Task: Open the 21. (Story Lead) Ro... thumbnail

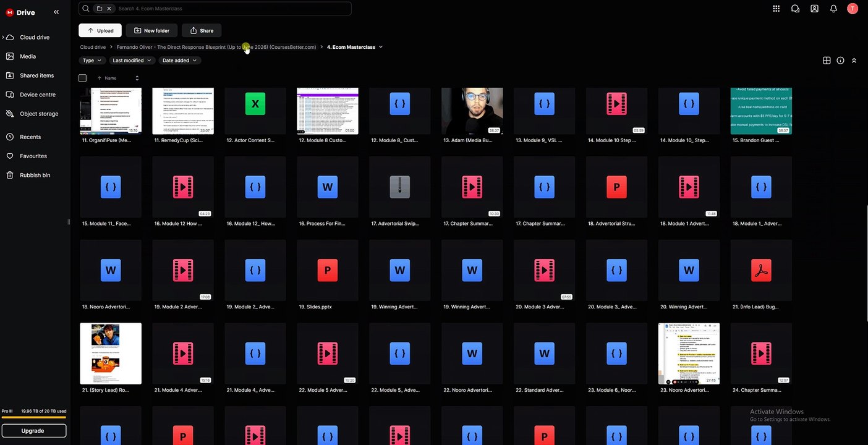Action: click(x=111, y=354)
